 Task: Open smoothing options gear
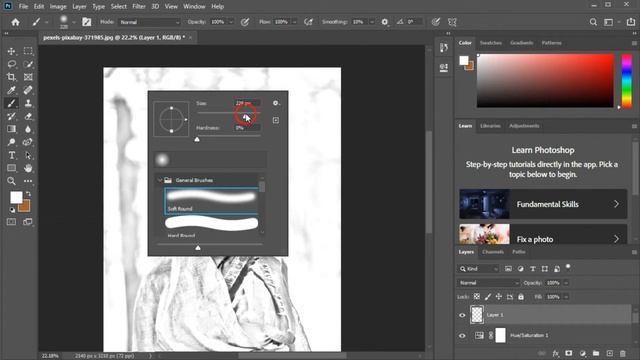coord(384,22)
